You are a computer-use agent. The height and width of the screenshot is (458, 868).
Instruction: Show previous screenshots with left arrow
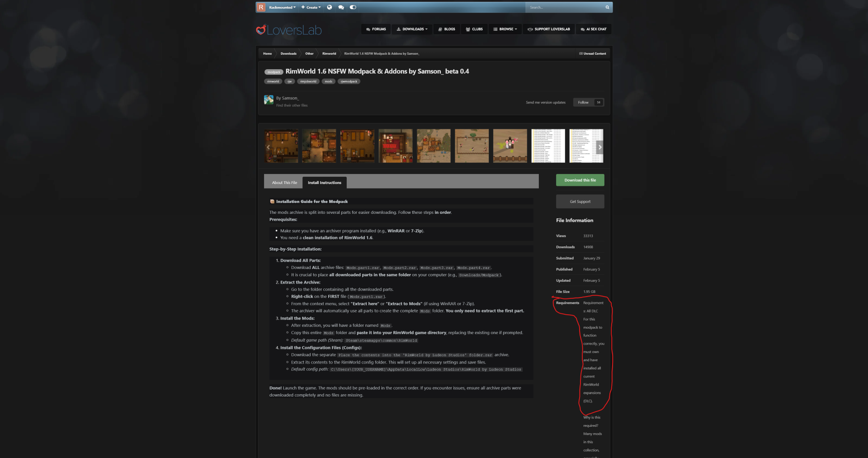[x=268, y=147]
